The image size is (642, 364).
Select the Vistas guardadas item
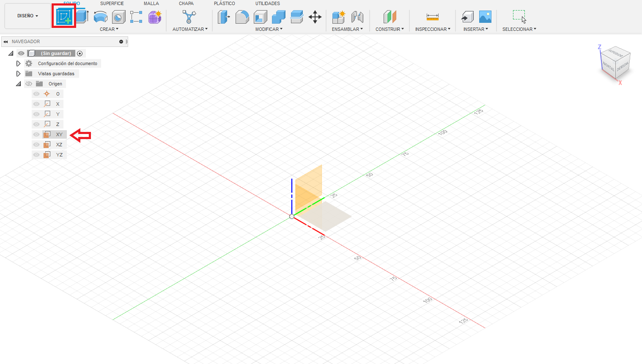pyautogui.click(x=56, y=74)
